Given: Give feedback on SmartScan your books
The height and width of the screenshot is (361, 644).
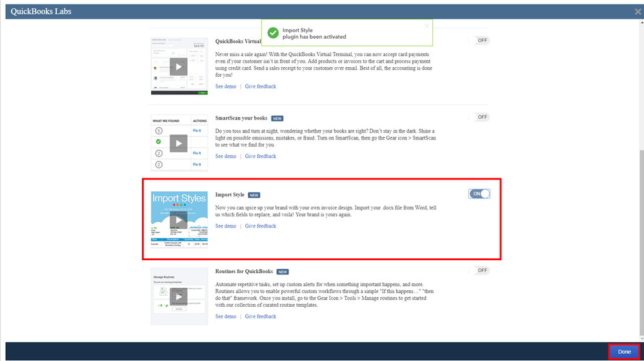Looking at the screenshot, I should 261,156.
